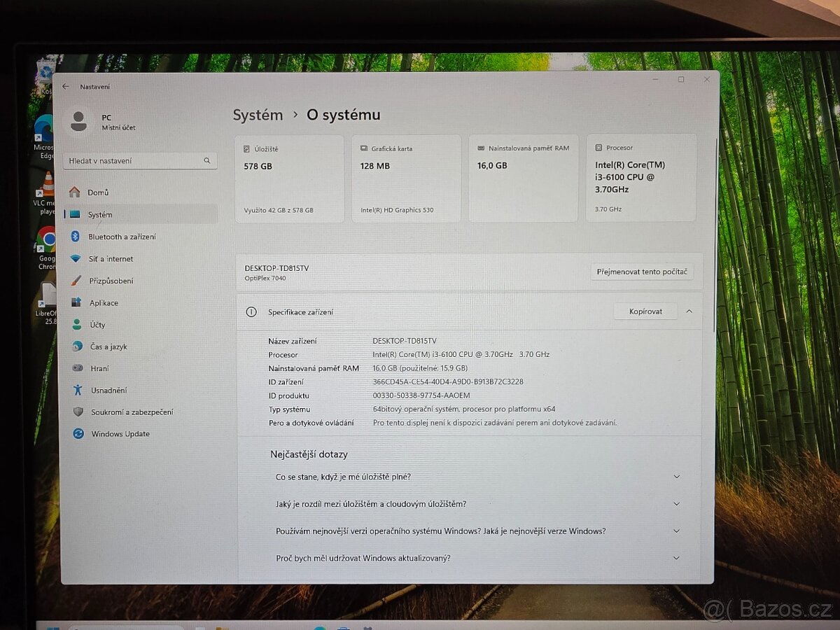The height and width of the screenshot is (630, 840).
Task: Open the Aplikace section icon
Action: tap(76, 303)
